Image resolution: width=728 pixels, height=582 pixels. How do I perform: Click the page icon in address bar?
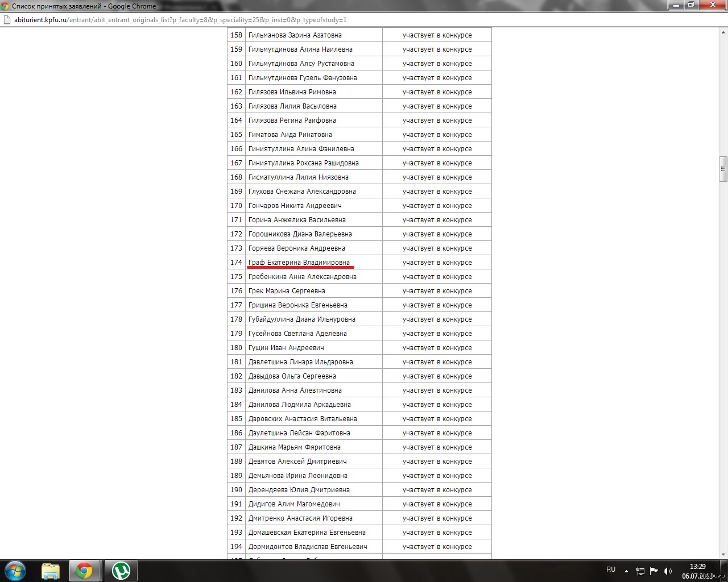pos(7,20)
